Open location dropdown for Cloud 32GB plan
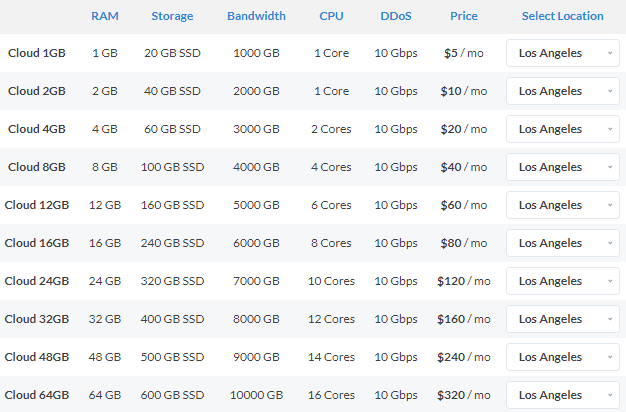The image size is (626, 412). pyautogui.click(x=563, y=319)
